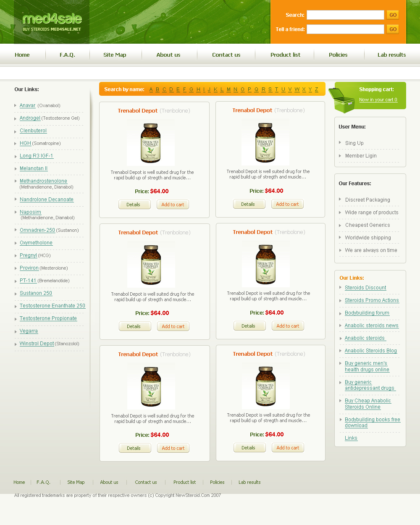Filter products by letter M

pos(228,89)
